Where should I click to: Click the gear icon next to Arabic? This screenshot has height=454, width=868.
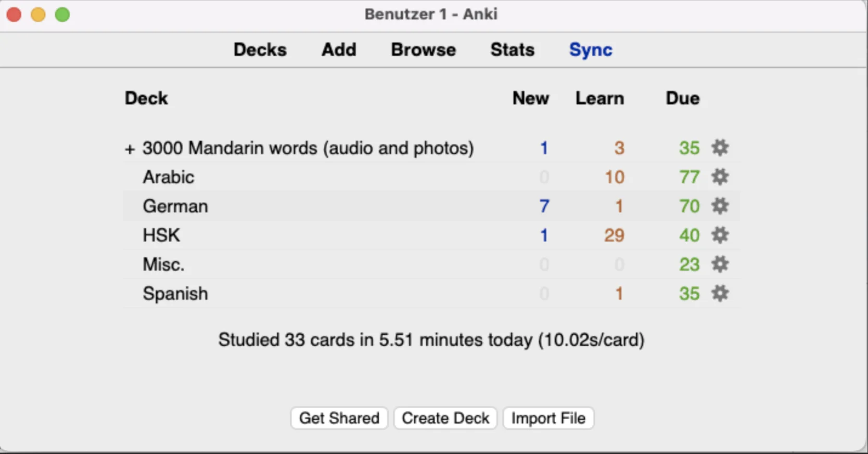click(x=720, y=177)
